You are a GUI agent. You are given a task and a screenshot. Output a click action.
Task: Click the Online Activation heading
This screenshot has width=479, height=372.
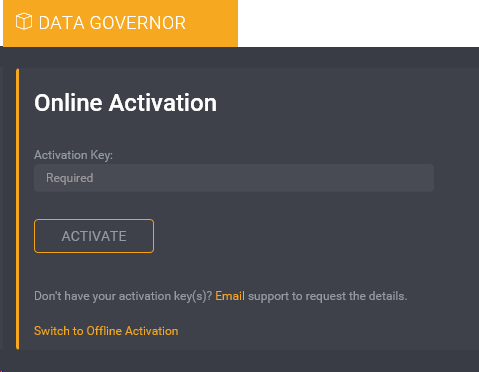tap(125, 103)
